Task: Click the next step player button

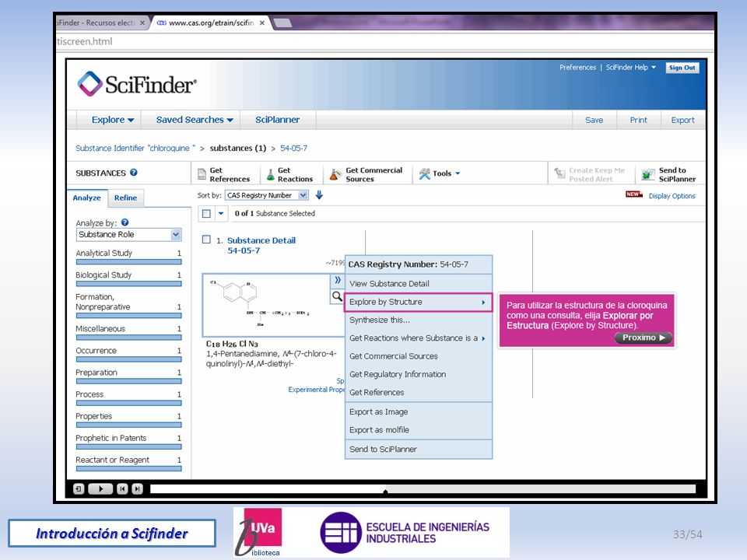Action: [137, 488]
